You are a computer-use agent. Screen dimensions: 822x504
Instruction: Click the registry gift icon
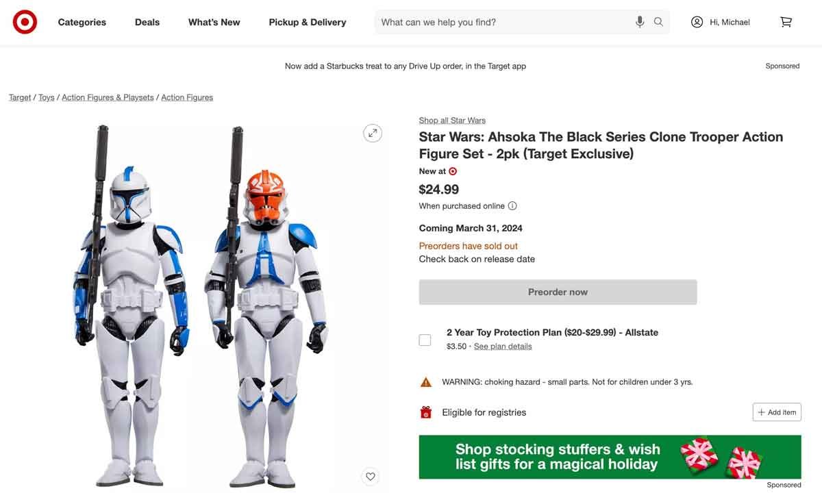[425, 412]
